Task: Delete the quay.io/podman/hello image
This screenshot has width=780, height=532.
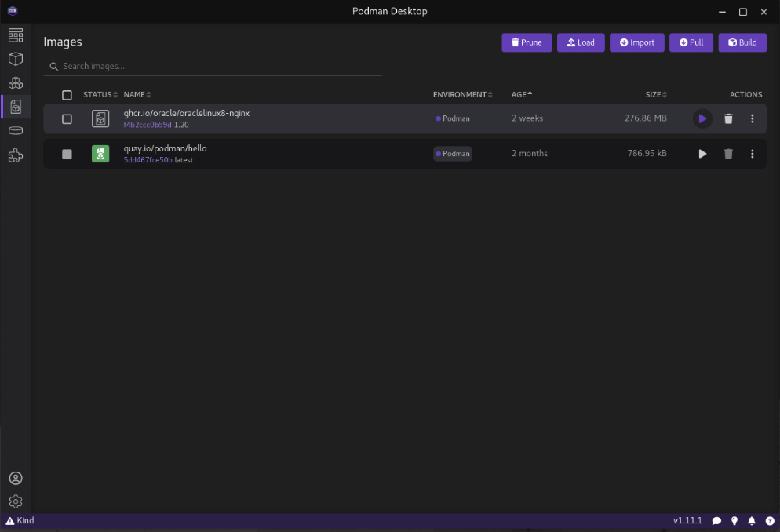Action: (728, 154)
